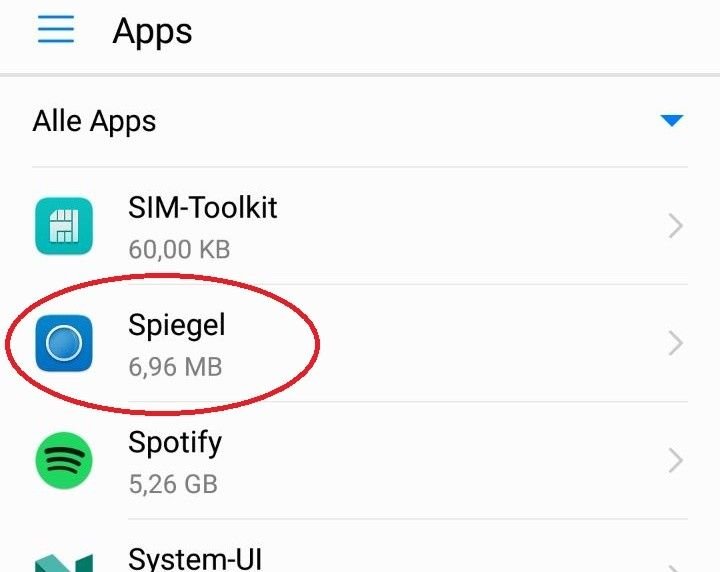Click the Alle Apps filter label
720x572 pixels.
[95, 122]
